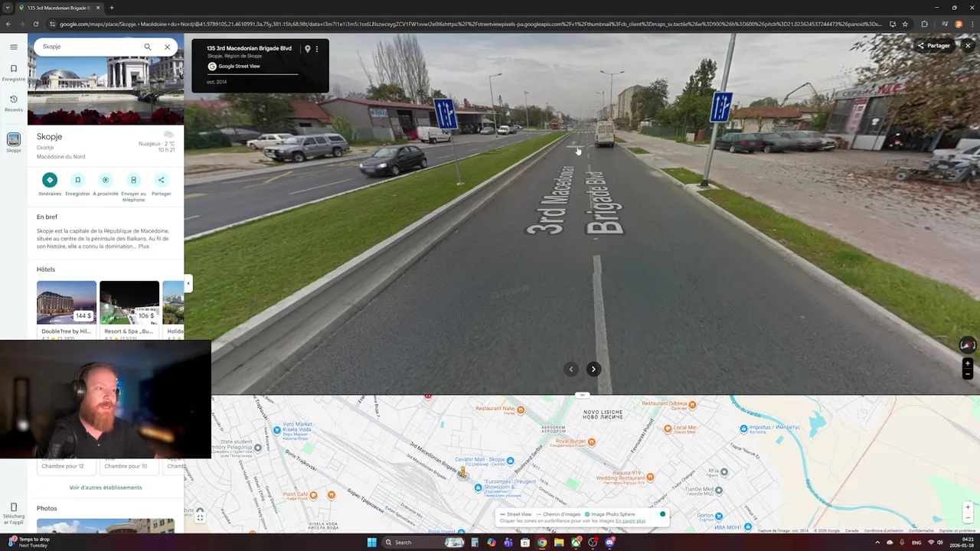Click the Windows taskbar Search box
This screenshot has width=980, height=551.
pyautogui.click(x=425, y=542)
